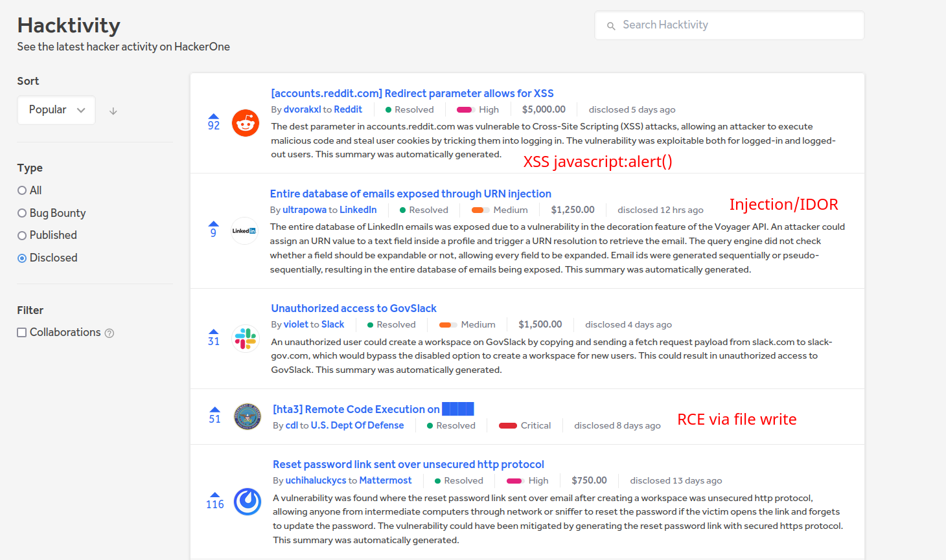This screenshot has height=560, width=946.
Task: Open Reset password link unsecured http report
Action: tap(408, 465)
